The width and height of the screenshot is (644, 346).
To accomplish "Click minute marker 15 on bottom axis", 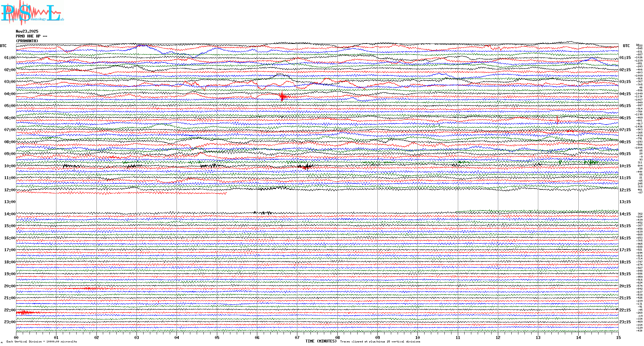I will pyautogui.click(x=618, y=337).
